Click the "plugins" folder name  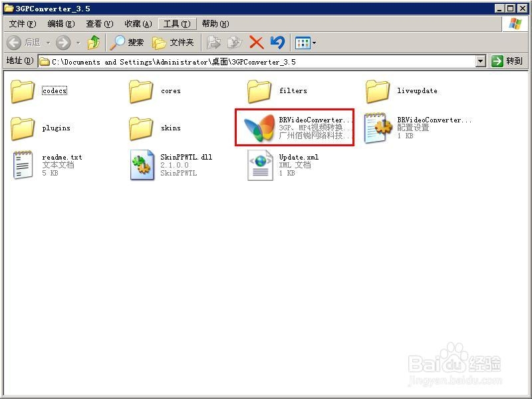point(57,128)
